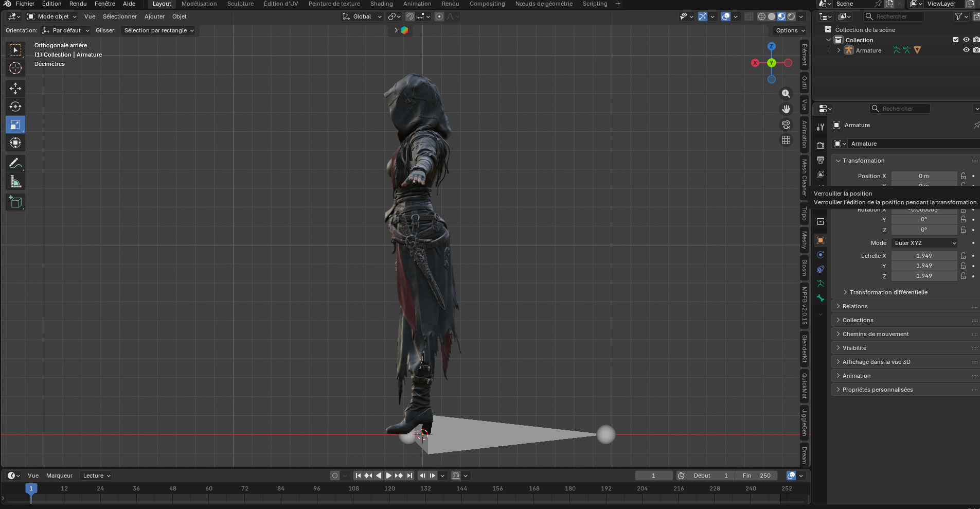
Task: Open the Mode objet dropdown
Action: [x=52, y=16]
